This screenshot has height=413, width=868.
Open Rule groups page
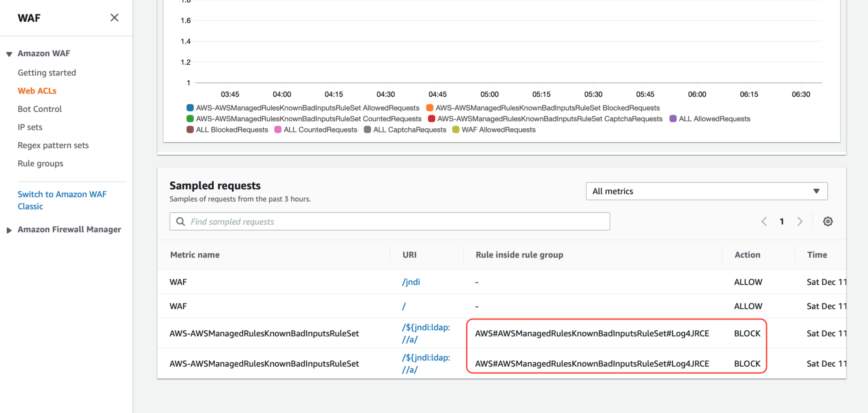(x=41, y=163)
